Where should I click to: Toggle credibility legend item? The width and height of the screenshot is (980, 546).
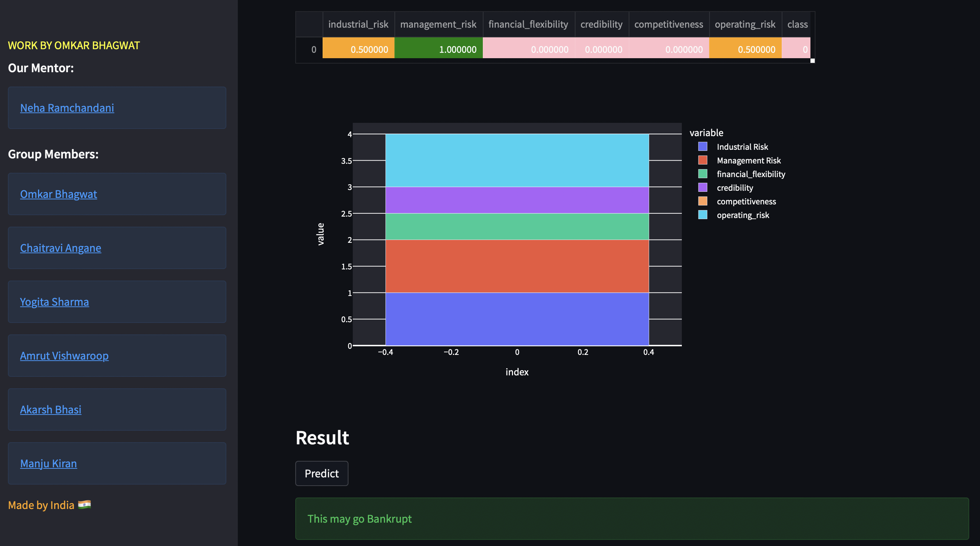(x=735, y=188)
